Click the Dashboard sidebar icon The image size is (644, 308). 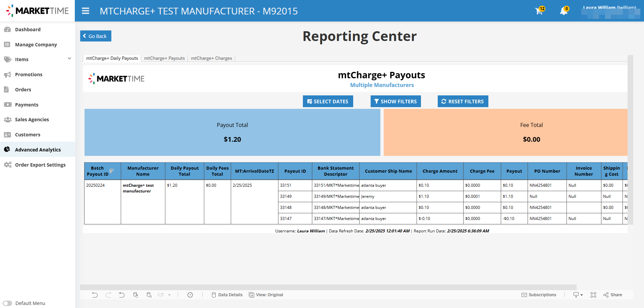click(x=7, y=30)
